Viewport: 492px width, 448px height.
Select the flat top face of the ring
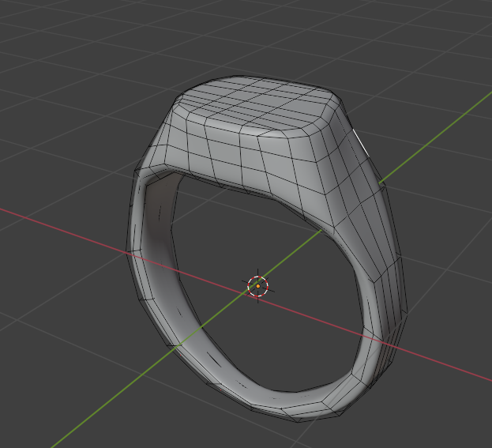[x=257, y=103]
